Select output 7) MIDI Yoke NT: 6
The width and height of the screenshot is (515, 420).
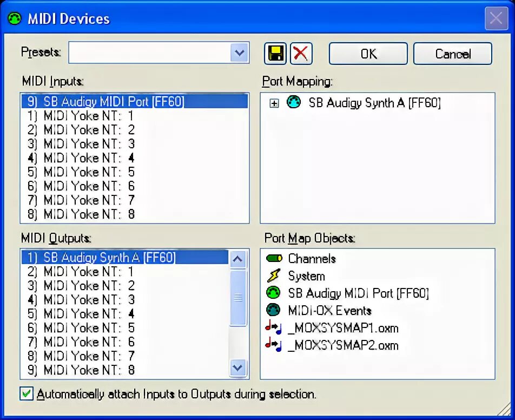pyautogui.click(x=125, y=342)
